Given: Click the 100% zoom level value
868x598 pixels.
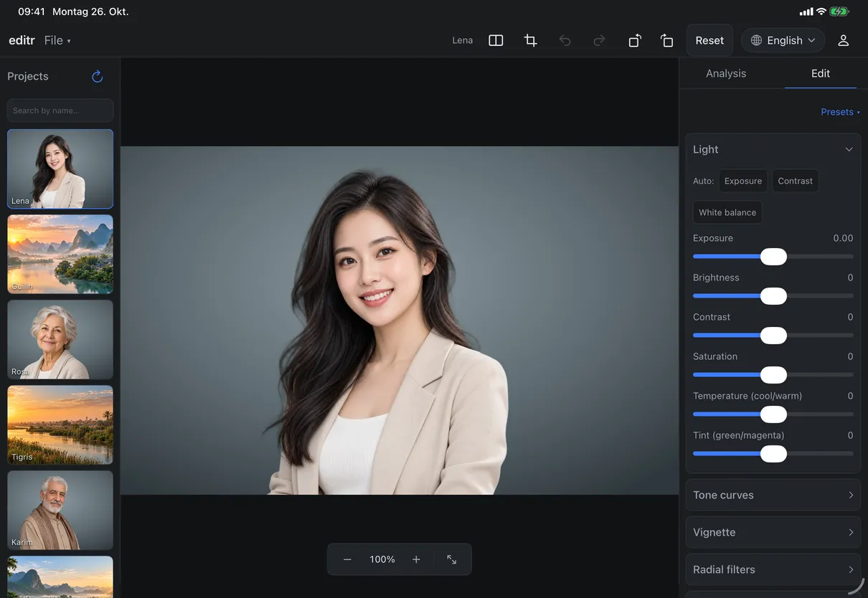Looking at the screenshot, I should click(x=382, y=559).
